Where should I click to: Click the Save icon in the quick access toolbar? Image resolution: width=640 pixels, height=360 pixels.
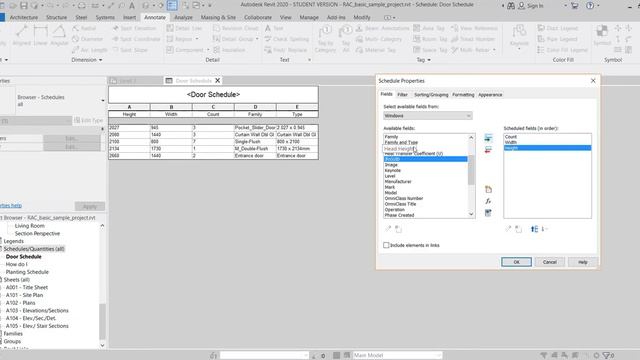point(24,6)
